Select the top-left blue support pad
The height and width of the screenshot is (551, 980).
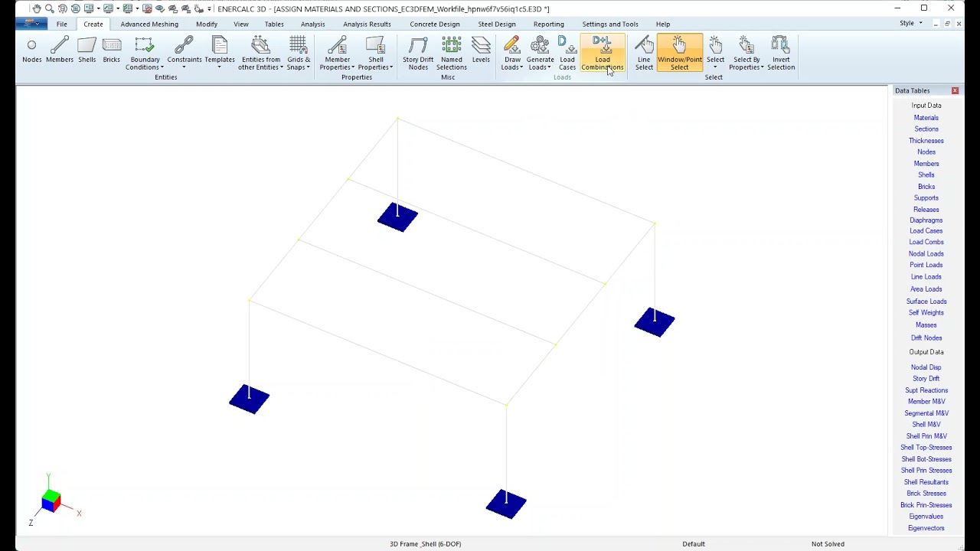pos(397,217)
